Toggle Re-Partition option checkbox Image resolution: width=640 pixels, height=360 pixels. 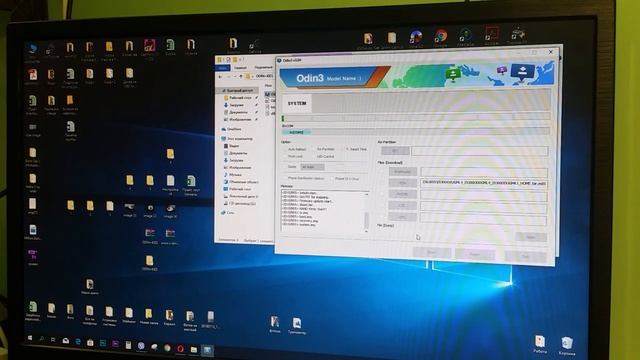click(314, 149)
